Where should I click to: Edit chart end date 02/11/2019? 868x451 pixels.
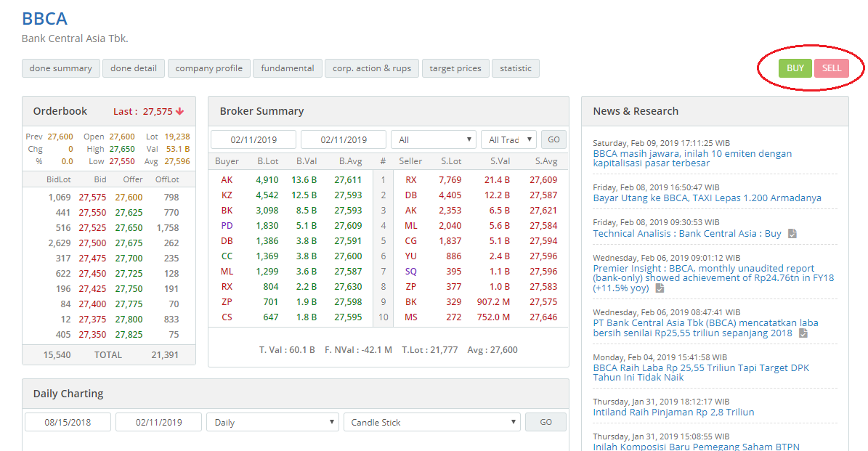click(x=158, y=422)
